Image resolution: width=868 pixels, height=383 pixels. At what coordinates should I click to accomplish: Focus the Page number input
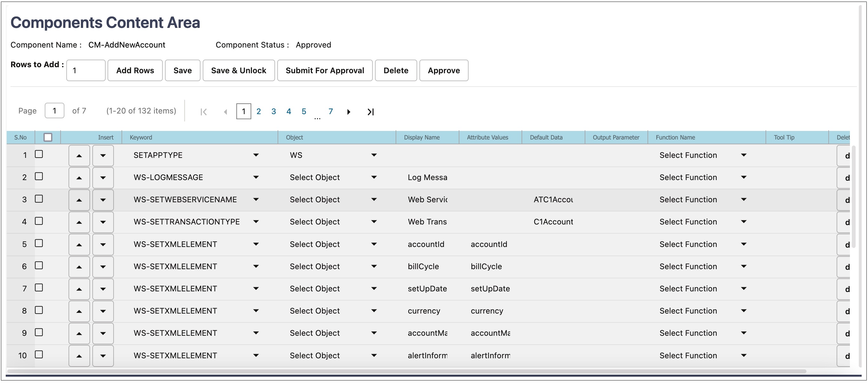pyautogui.click(x=55, y=111)
